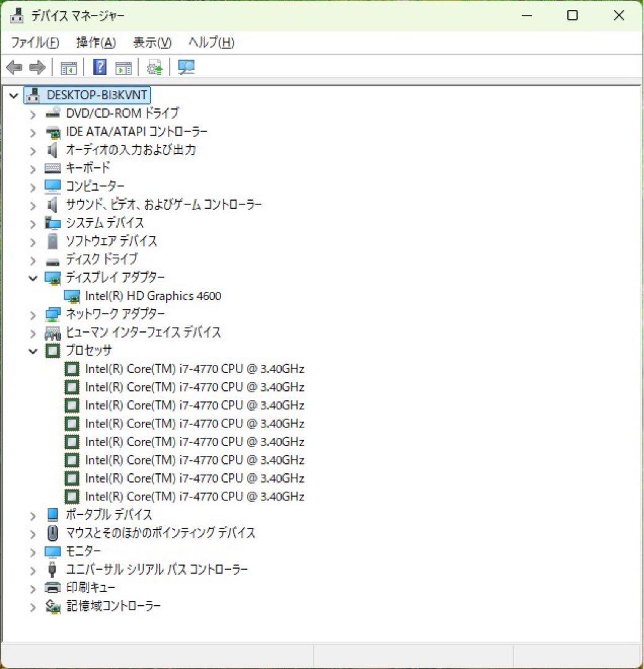
Task: Click the monitor-with-magnifier search toolbar icon
Action: (186, 67)
